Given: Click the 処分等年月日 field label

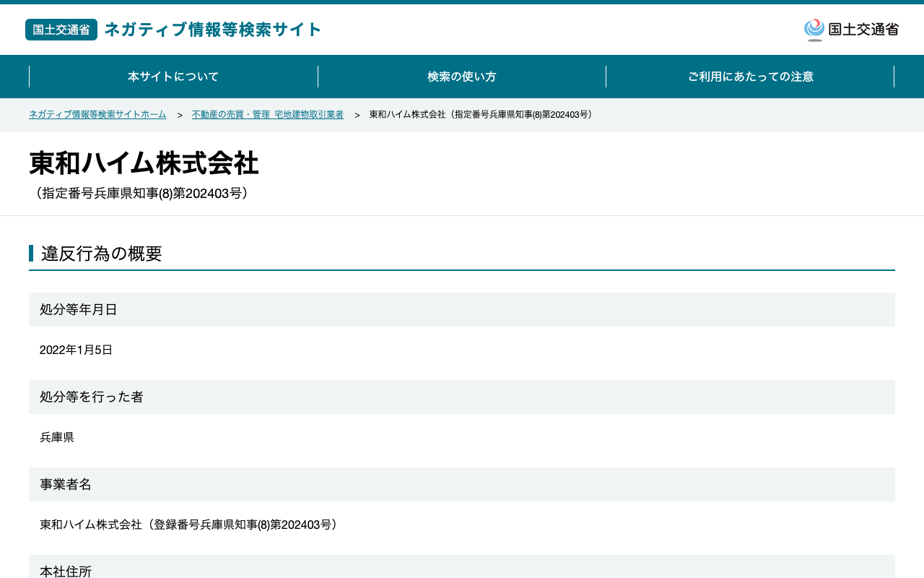Looking at the screenshot, I should click(x=462, y=309).
